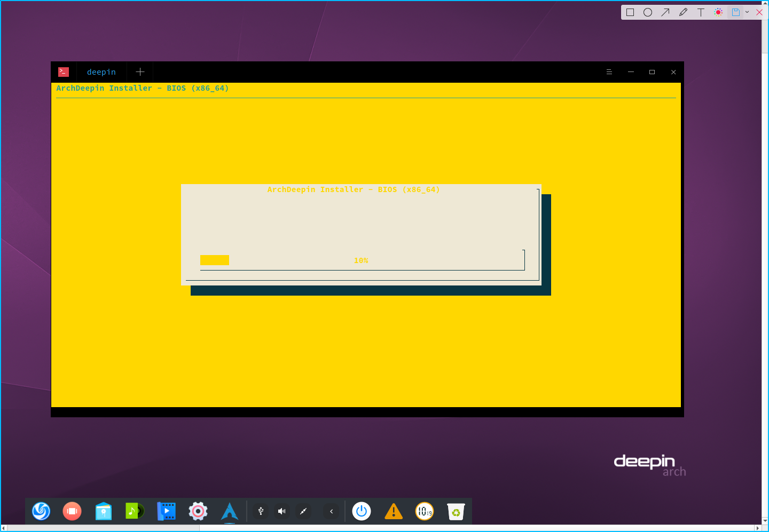This screenshot has width=769, height=532.
Task: Close the deepin terminal window
Action: (x=673, y=72)
